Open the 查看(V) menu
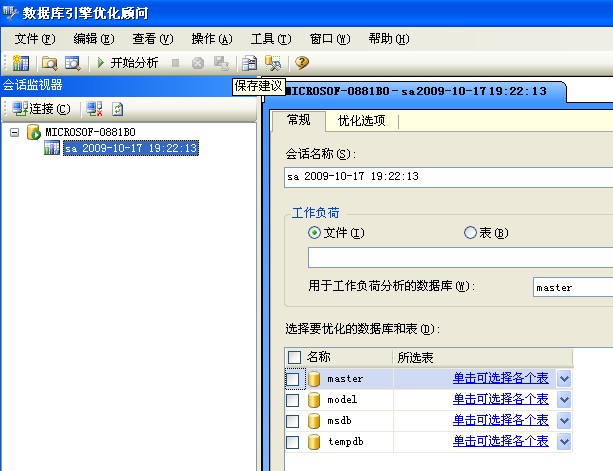Image resolution: width=613 pixels, height=471 pixels. coord(153,39)
